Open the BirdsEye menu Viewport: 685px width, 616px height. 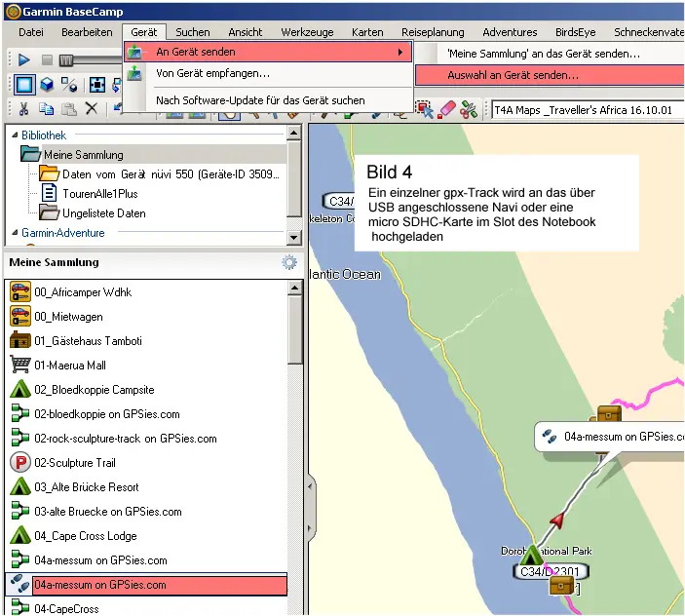point(575,32)
